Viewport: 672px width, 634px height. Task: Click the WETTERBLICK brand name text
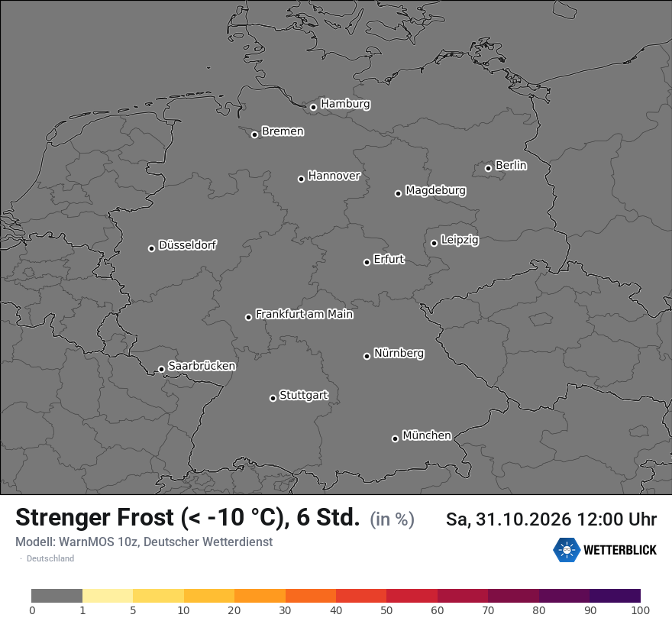[x=620, y=550]
